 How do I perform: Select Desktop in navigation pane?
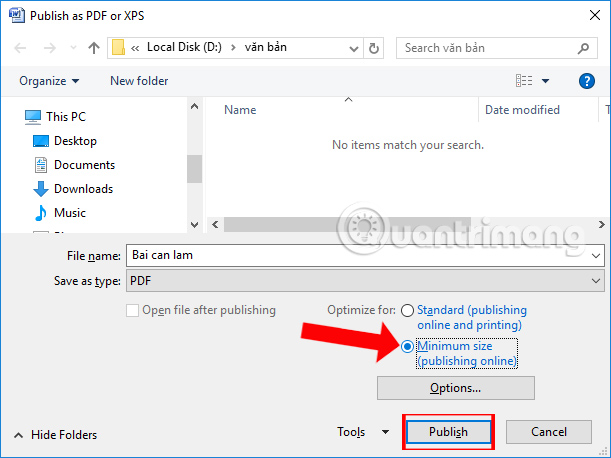(x=75, y=141)
